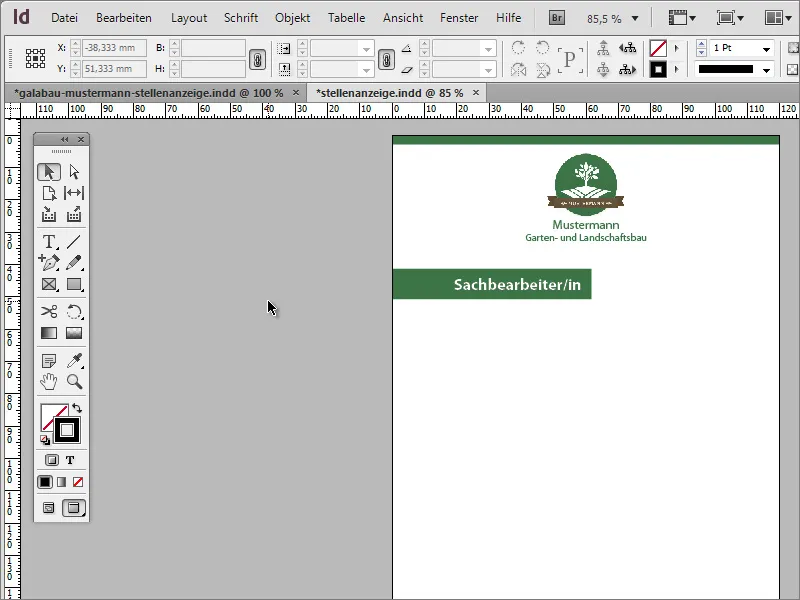The image size is (800, 600).
Task: Select the Page tool
Action: tap(49, 193)
